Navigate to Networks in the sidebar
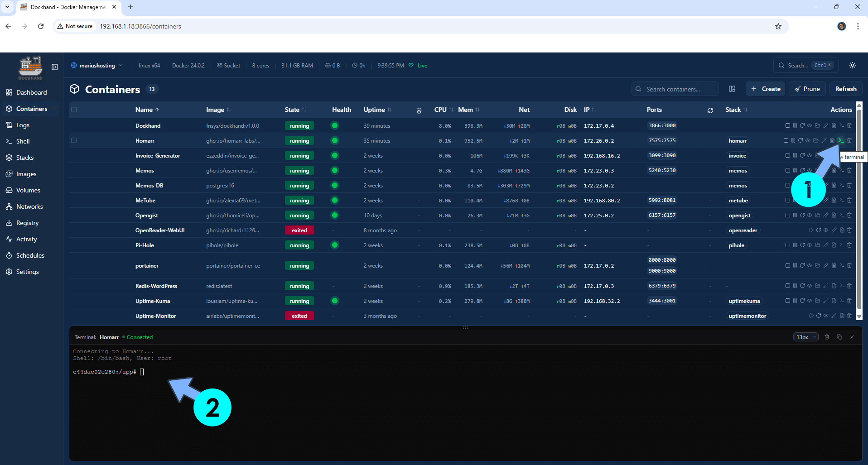The image size is (868, 465). coord(29,206)
